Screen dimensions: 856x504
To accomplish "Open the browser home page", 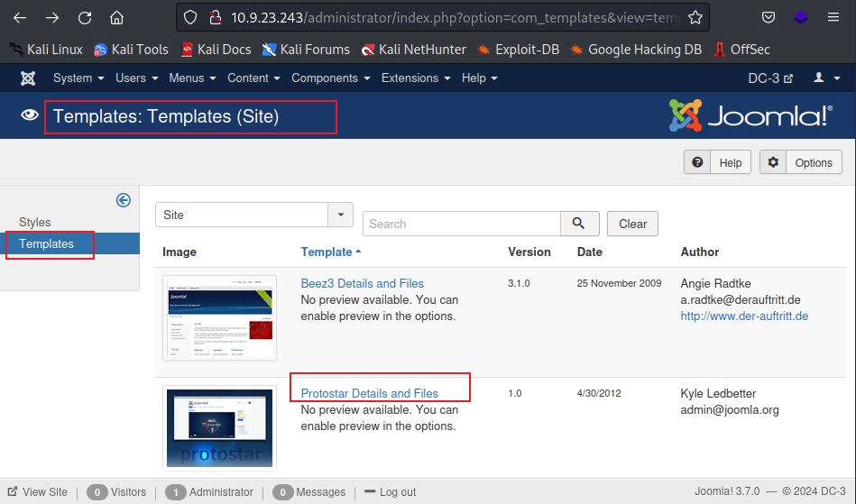I will coord(117,18).
